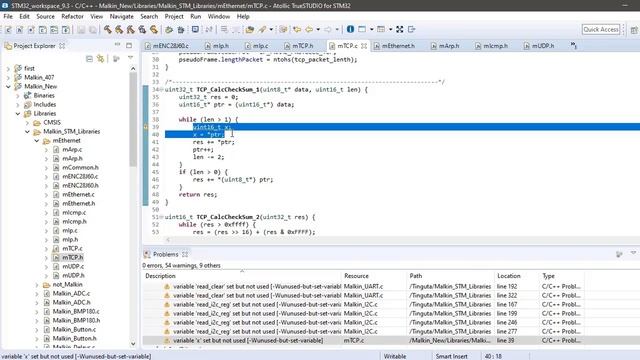Open dropdown next to Back arrow
The width and height of the screenshot is (640, 360).
pyautogui.click(x=318, y=29)
